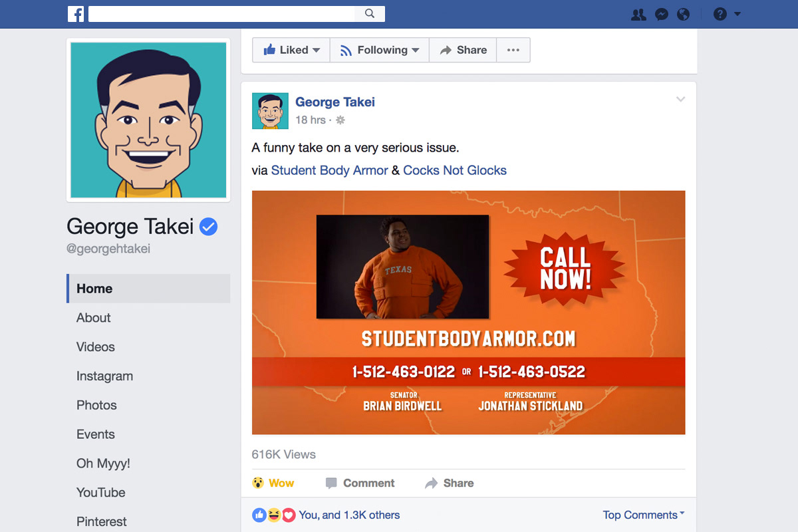Open the Top Comments dropdown
Viewport: 798px width, 532px height.
point(644,515)
